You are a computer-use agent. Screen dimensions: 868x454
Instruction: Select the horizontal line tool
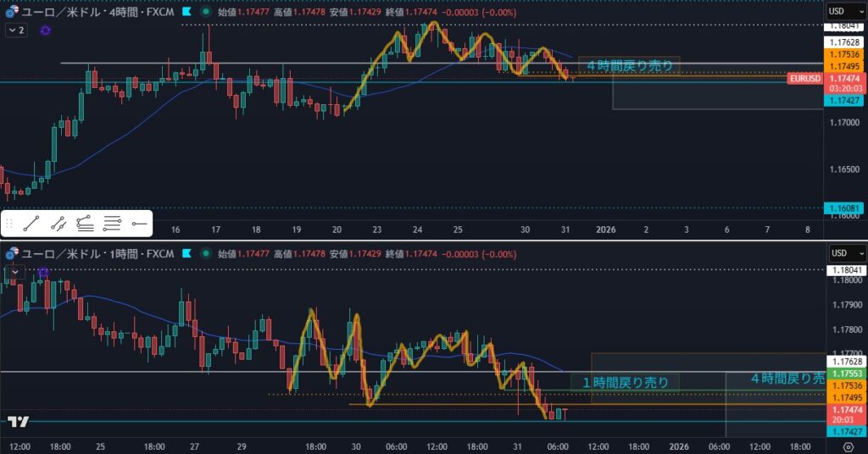point(139,224)
